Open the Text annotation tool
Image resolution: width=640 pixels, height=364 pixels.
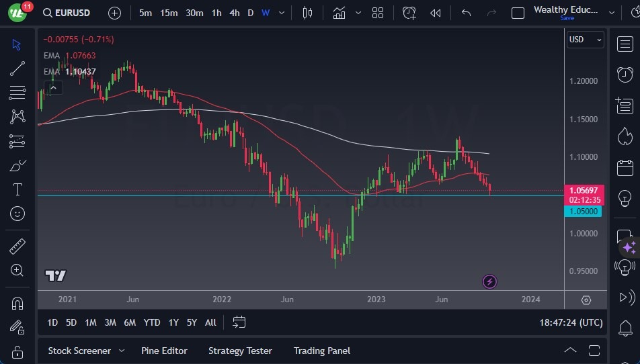[x=17, y=189]
